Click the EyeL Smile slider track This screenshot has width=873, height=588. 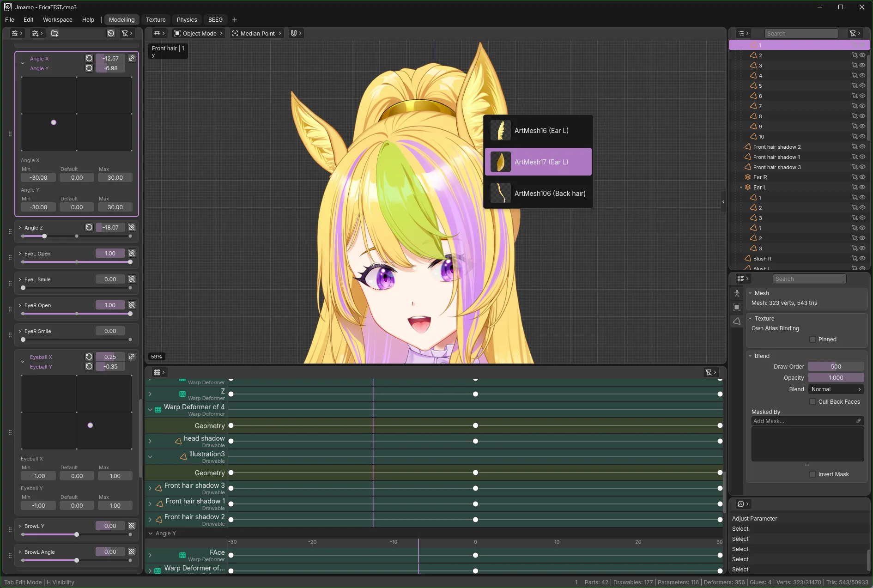coord(77,288)
